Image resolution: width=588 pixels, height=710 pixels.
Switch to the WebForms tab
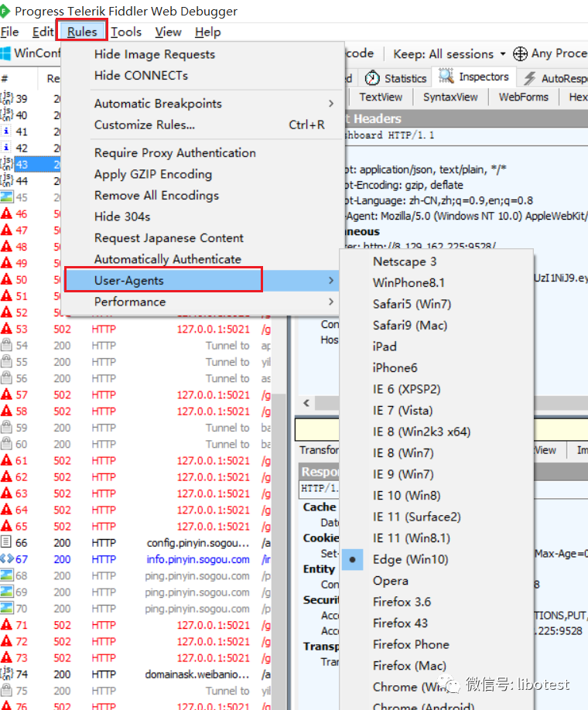[524, 97]
